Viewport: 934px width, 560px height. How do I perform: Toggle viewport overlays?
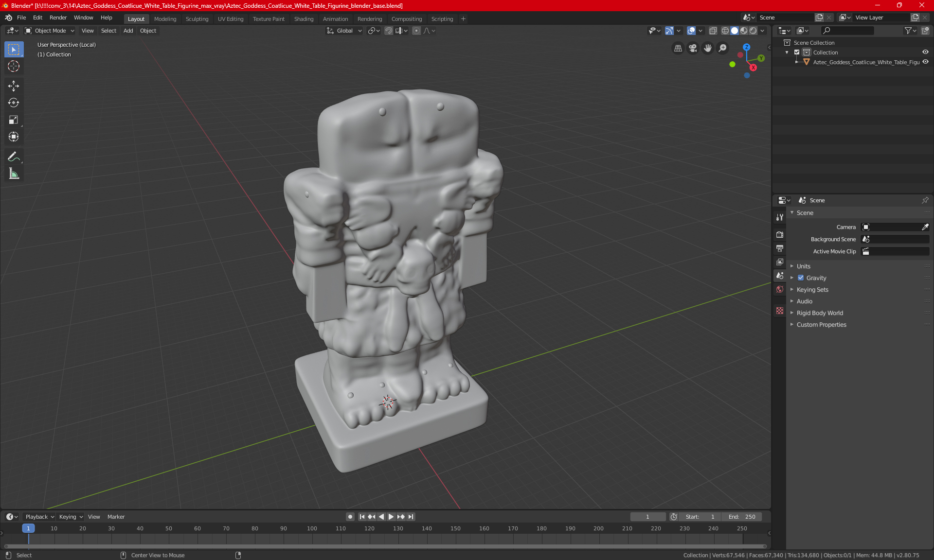[x=691, y=31]
